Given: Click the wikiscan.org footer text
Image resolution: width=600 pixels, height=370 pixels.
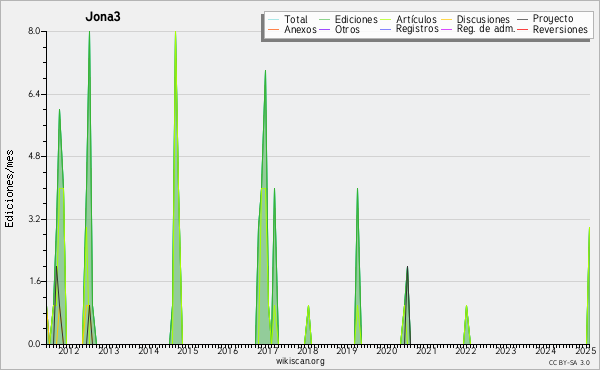Looking at the screenshot, I should tap(300, 361).
